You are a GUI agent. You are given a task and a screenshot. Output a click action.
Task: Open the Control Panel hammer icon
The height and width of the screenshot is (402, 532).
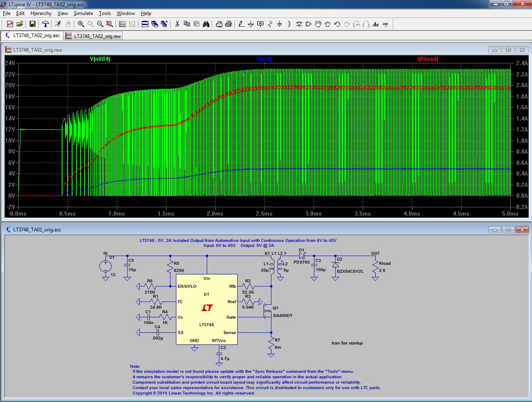[45, 24]
